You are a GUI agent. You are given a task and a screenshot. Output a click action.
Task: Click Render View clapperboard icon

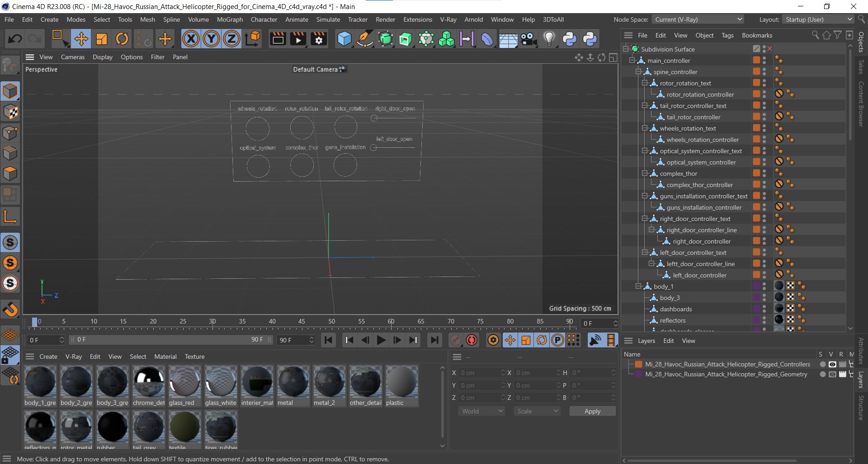pos(278,39)
